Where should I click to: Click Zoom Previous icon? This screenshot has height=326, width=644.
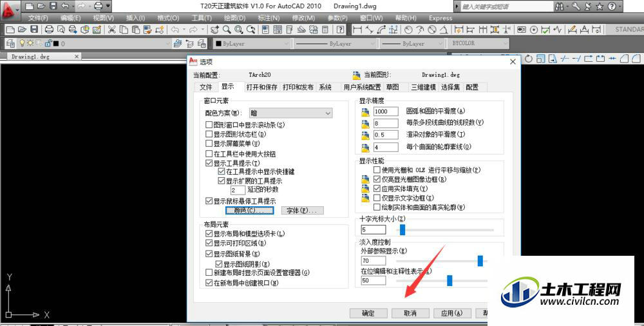(251, 29)
